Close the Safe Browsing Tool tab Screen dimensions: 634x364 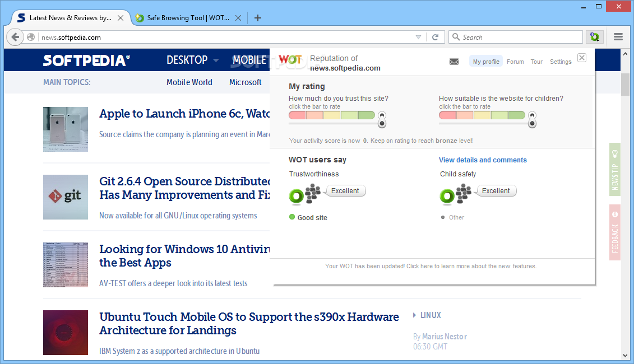[238, 18]
